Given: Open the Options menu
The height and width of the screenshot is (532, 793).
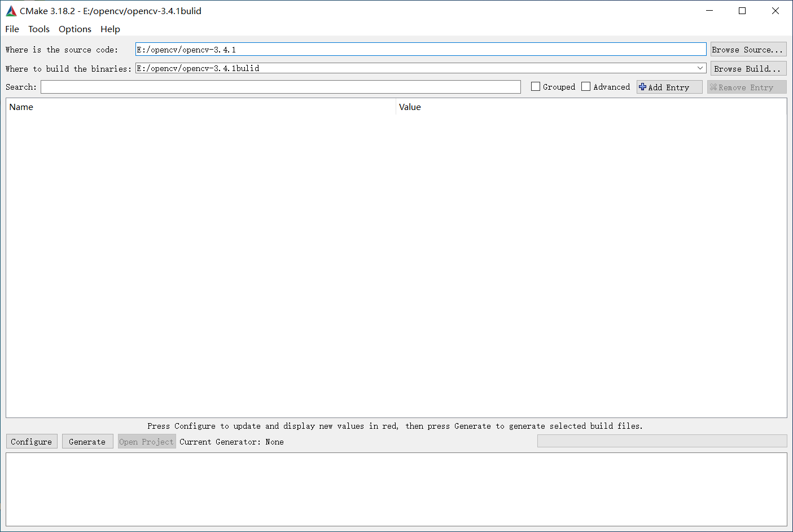Looking at the screenshot, I should [75, 29].
